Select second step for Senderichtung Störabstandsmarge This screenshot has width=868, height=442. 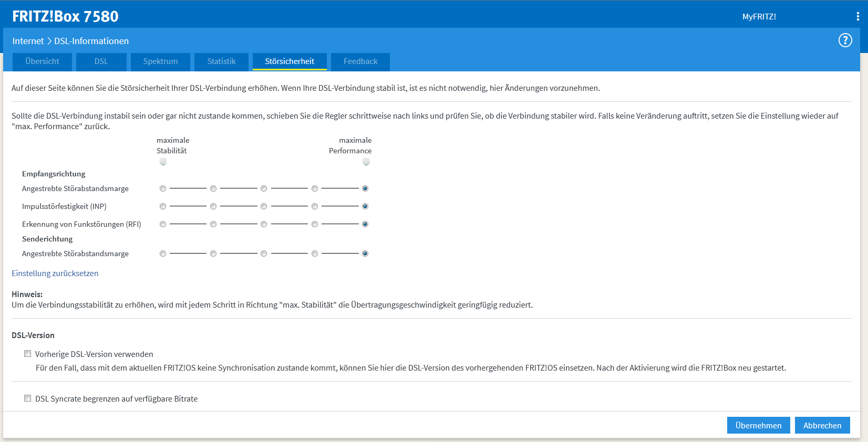(213, 254)
